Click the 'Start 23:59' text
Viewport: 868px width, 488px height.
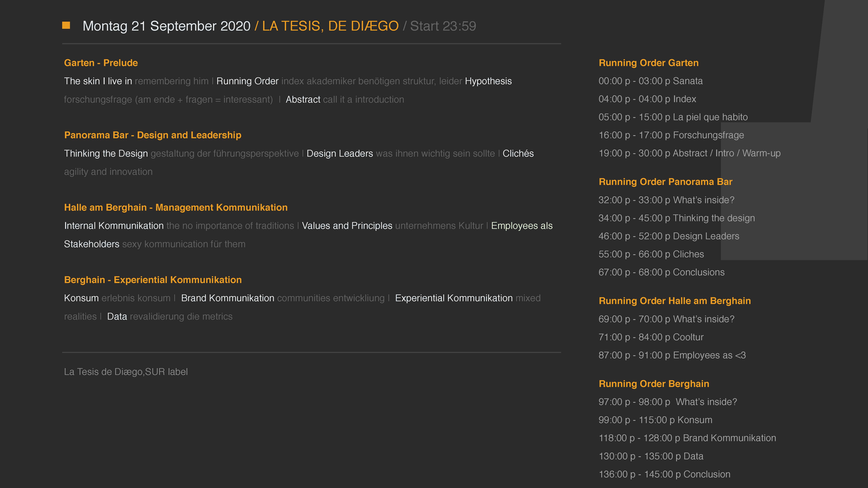pyautogui.click(x=443, y=26)
